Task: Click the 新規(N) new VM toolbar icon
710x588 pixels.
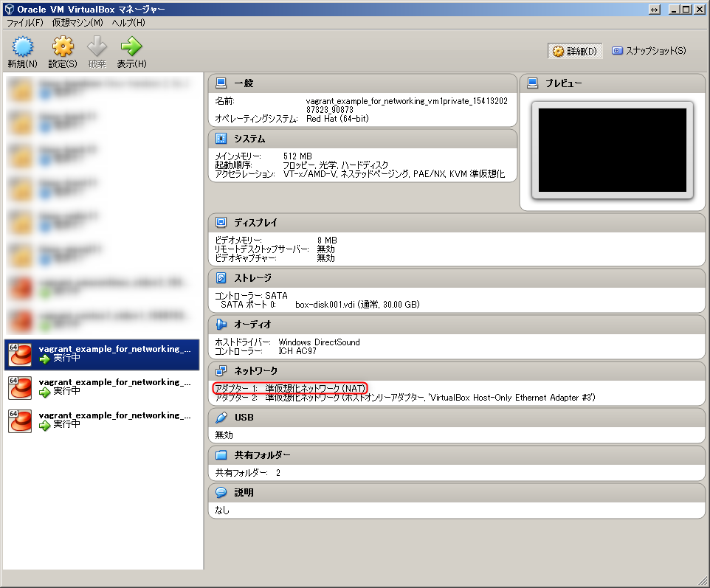Action: [22, 46]
